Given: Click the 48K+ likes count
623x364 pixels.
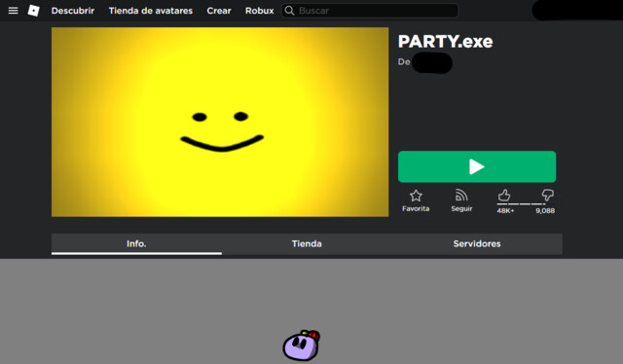Looking at the screenshot, I should (505, 210).
